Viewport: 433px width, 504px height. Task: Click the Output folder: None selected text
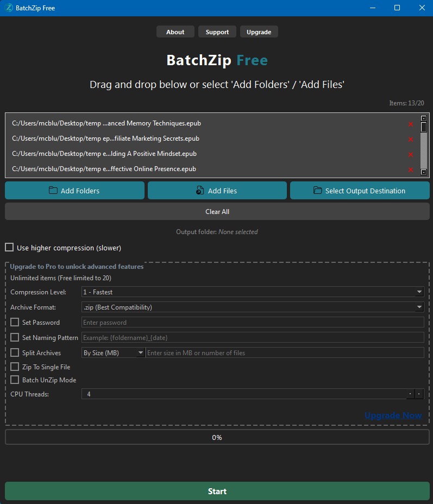[217, 232]
